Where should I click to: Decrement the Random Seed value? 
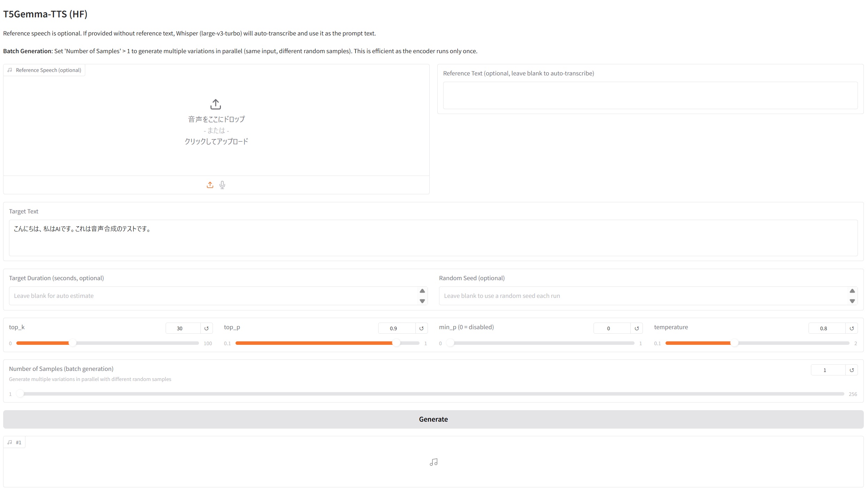tap(852, 301)
